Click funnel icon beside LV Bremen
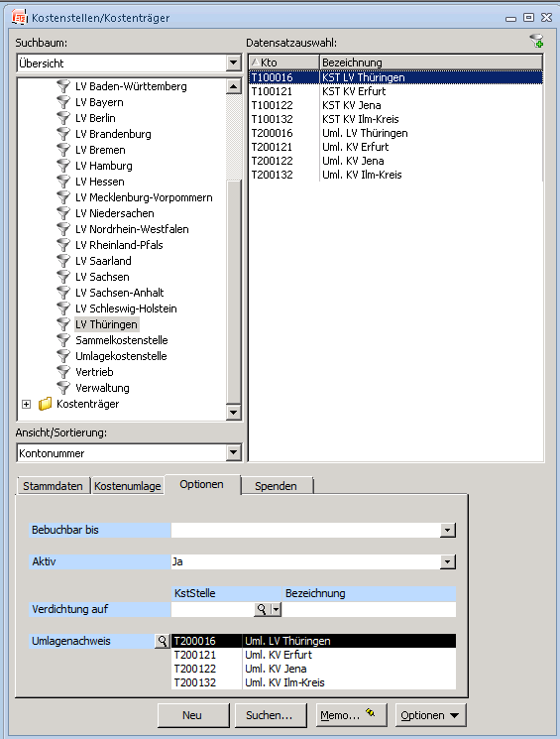The image size is (560, 739). tap(63, 150)
